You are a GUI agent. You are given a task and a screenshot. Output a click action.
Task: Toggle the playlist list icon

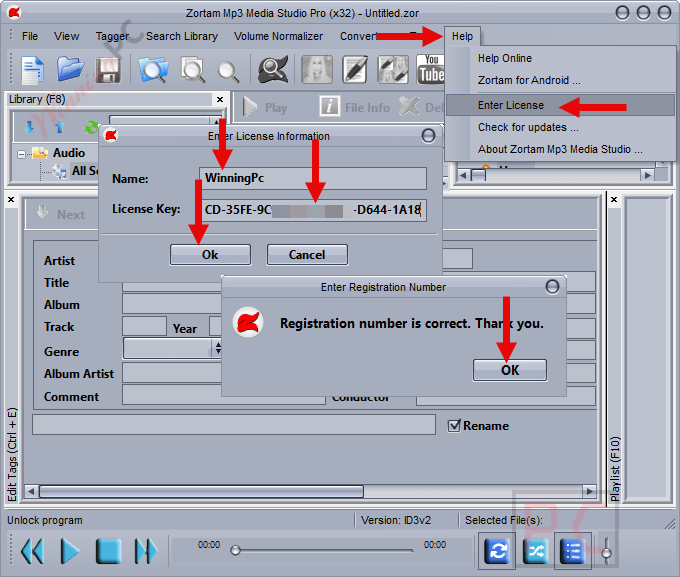point(572,551)
